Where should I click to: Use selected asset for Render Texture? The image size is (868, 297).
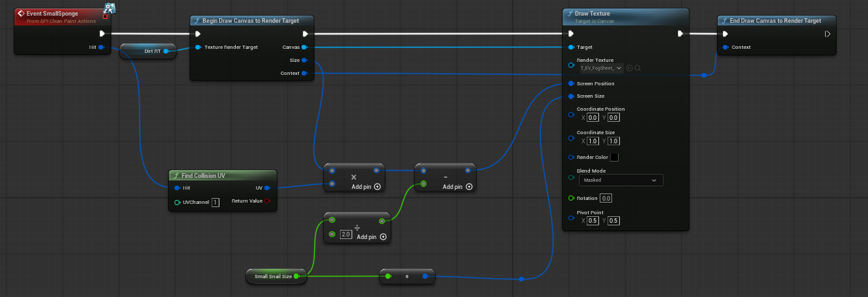[630, 68]
